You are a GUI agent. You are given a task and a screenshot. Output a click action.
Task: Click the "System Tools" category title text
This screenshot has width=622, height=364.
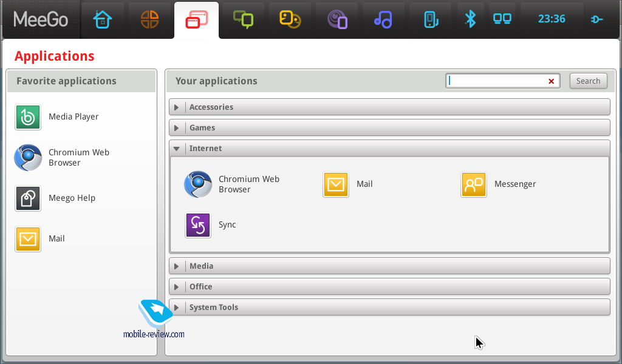pos(214,308)
